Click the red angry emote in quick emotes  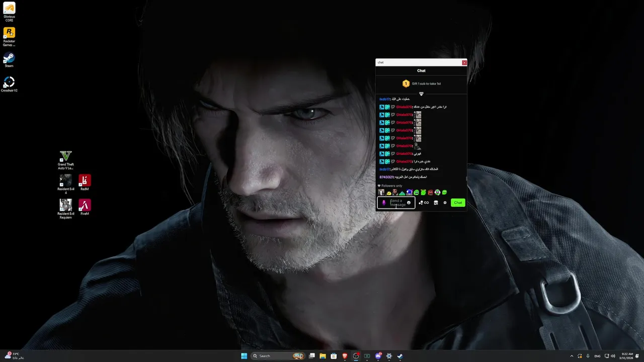431,193
